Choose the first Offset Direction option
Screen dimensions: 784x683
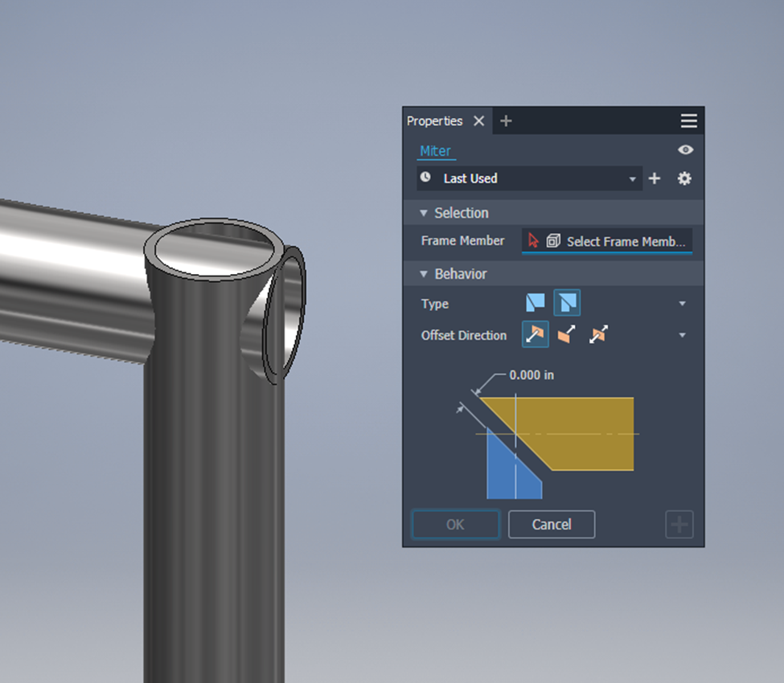pos(536,334)
